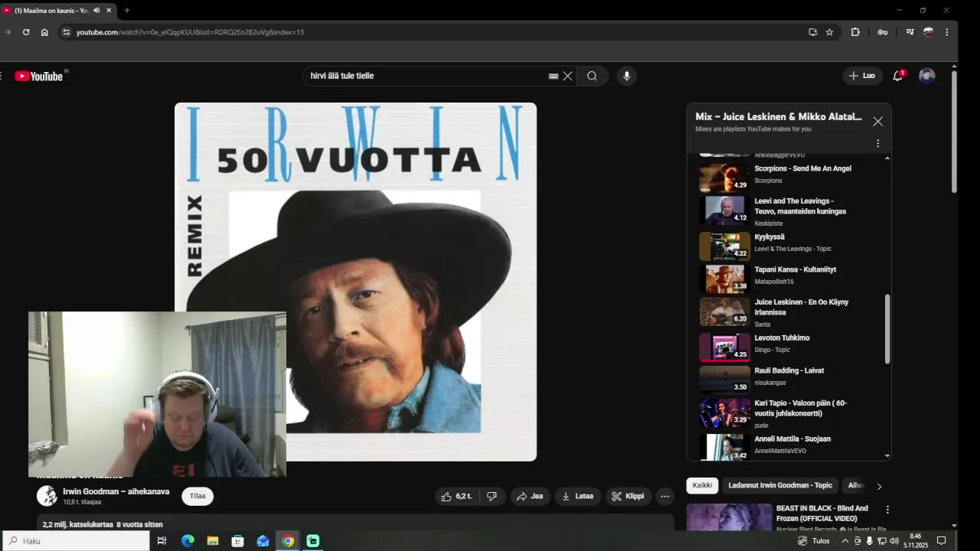
Task: Share the video via Jaa
Action: click(x=530, y=496)
